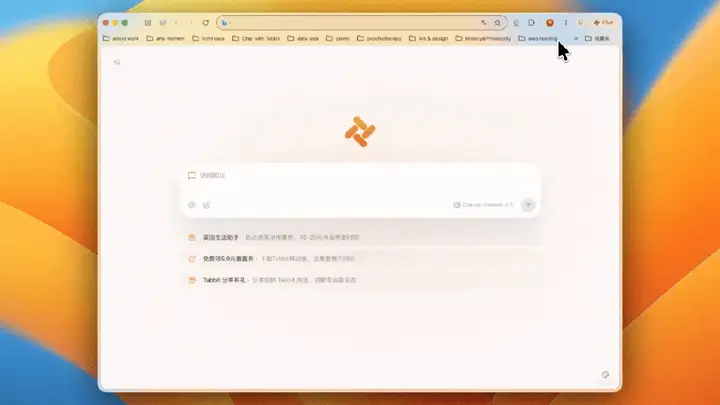Viewport: 720px width, 405px height.
Task: Open the extensions puzzle icon
Action: [x=531, y=22]
